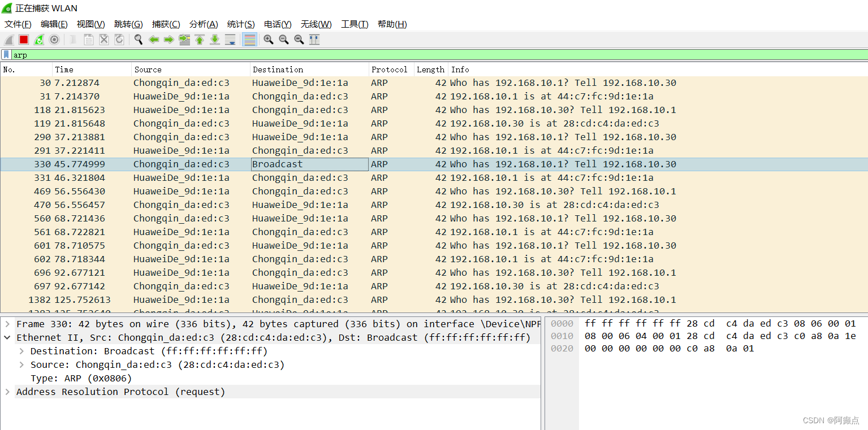Stop the running capture with red square
This screenshot has height=430, width=868.
click(24, 40)
